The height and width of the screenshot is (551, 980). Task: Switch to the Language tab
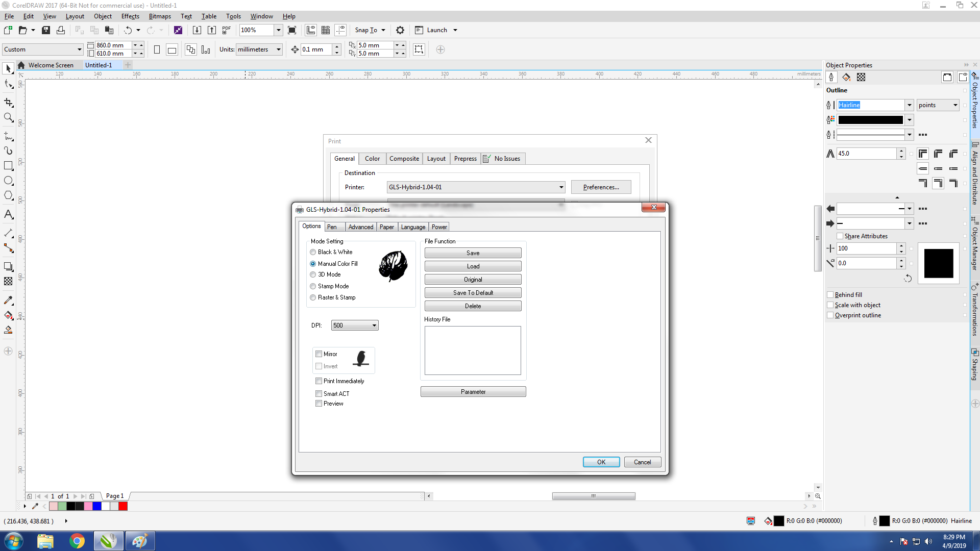coord(413,227)
